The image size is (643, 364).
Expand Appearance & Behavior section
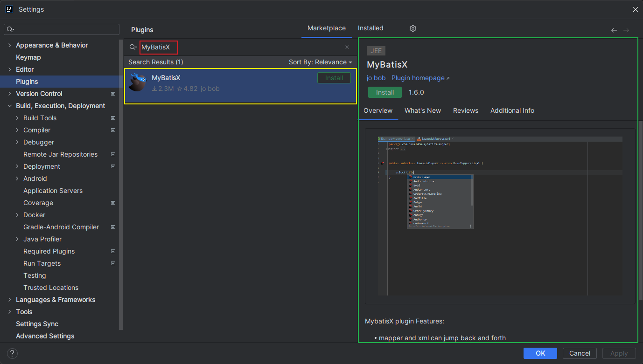pos(10,45)
